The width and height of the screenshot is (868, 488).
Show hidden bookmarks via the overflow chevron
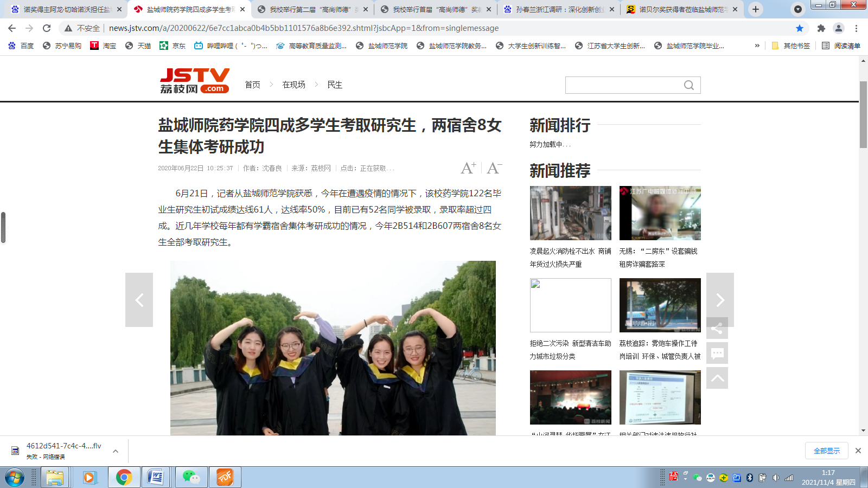pos(757,46)
